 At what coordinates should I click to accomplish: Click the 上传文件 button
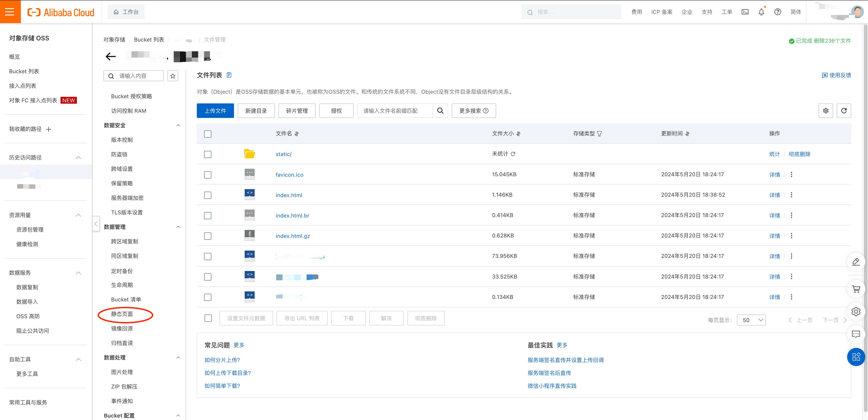[215, 111]
